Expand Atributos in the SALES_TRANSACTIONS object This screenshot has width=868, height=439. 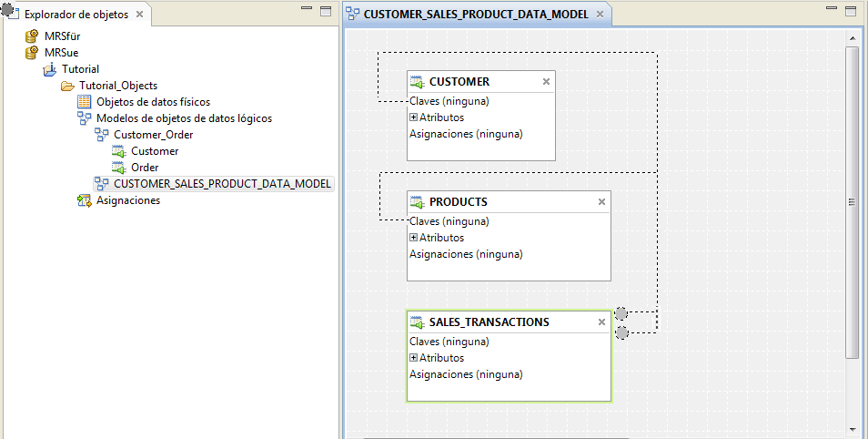(413, 358)
